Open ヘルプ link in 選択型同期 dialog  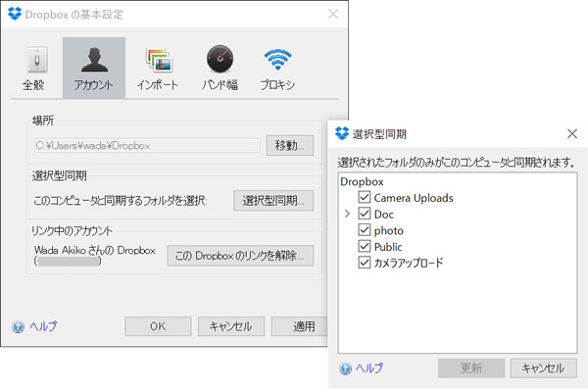pos(369,368)
